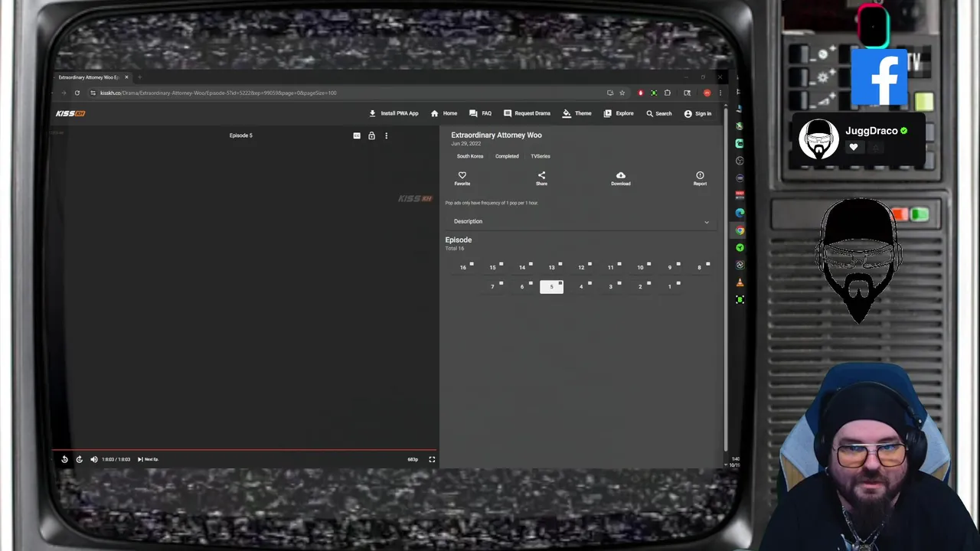Select episode 10
Viewport: 980px width, 551px height.
click(x=640, y=267)
